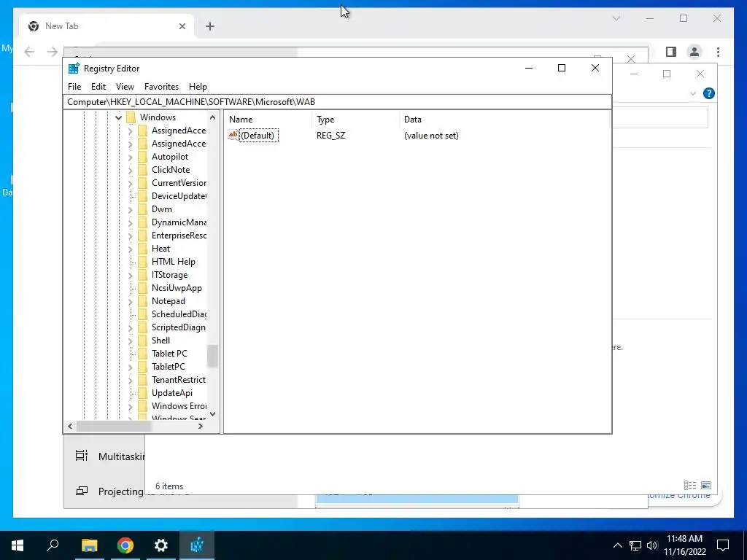The width and height of the screenshot is (747, 560).
Task: Select the HTML Help key
Action: click(x=174, y=262)
